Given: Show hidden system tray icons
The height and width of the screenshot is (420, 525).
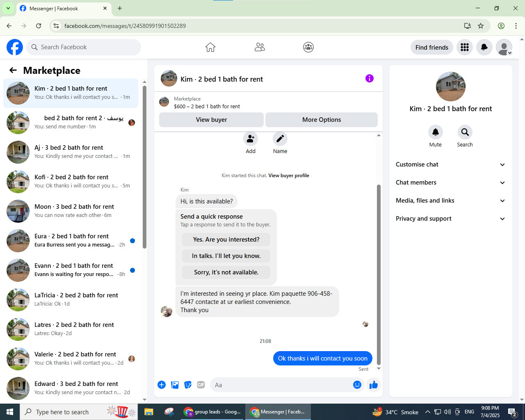Looking at the screenshot, I should 428,412.
